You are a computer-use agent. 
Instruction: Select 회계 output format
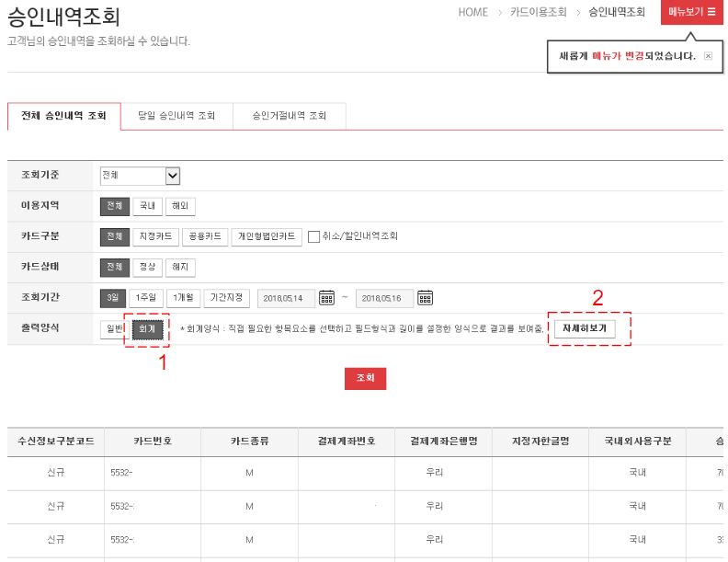point(147,329)
